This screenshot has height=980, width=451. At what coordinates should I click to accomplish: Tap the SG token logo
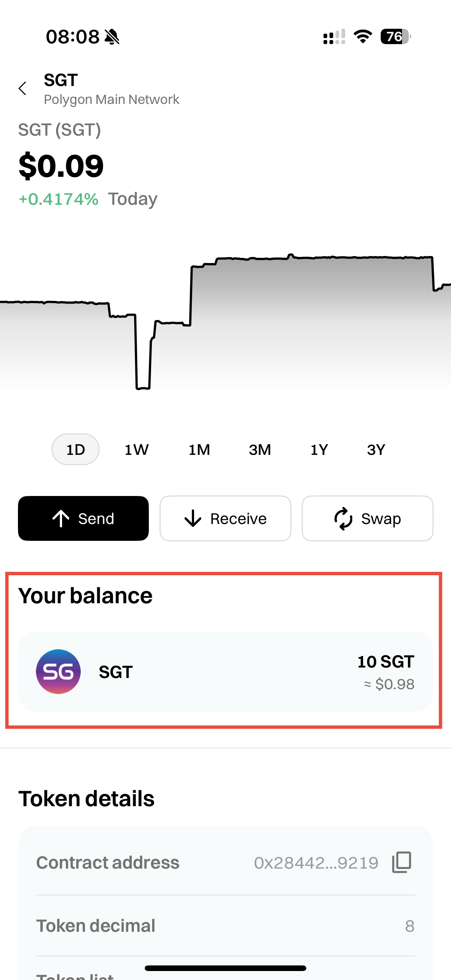[58, 672]
